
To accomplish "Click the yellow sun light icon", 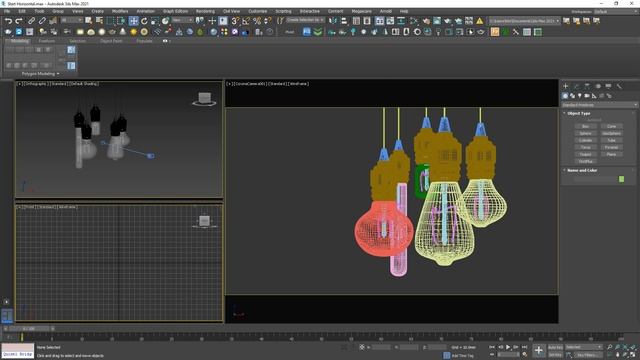I will coord(133,31).
